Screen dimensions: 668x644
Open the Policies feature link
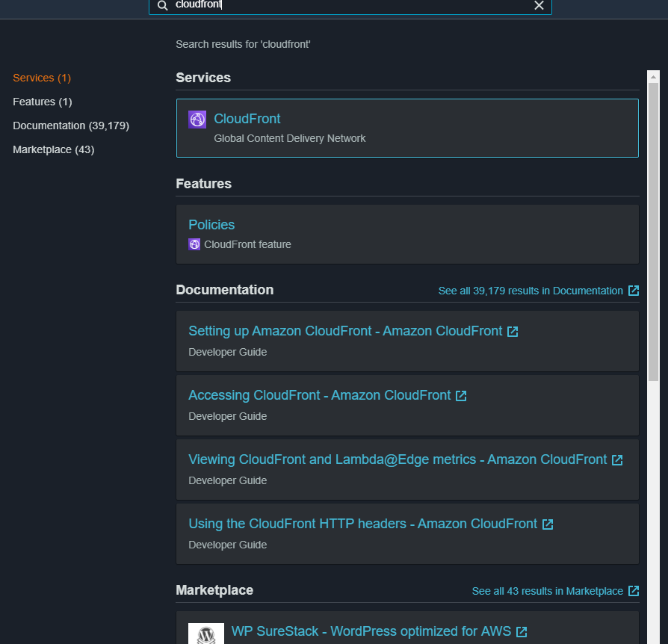point(211,224)
